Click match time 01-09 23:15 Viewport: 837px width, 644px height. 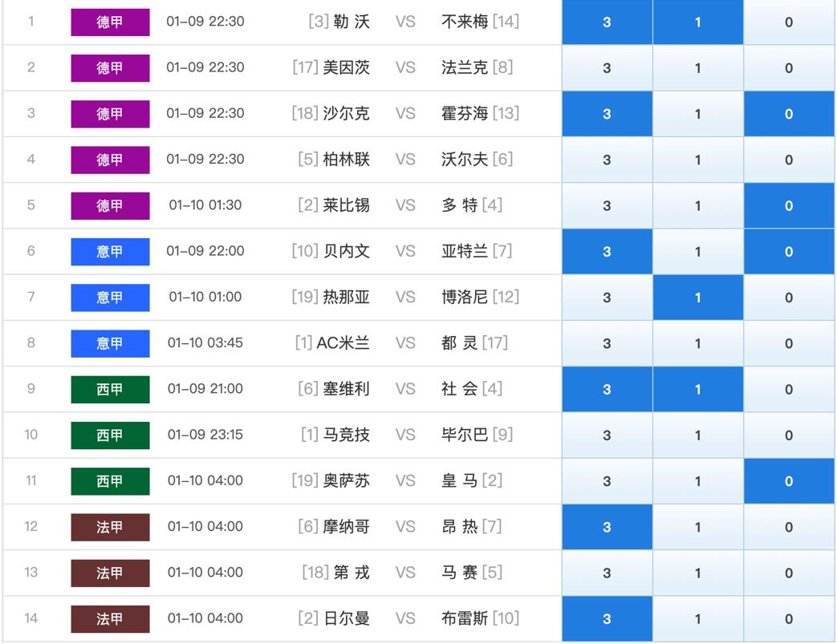[205, 435]
